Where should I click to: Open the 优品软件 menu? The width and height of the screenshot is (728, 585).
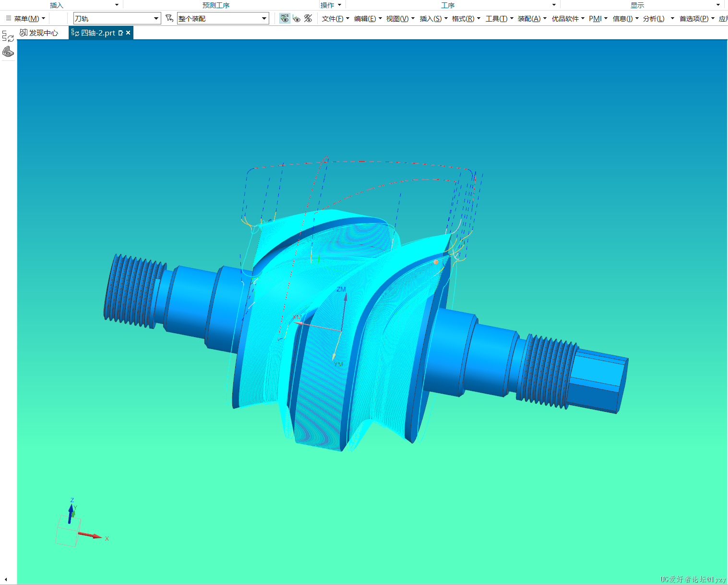568,19
